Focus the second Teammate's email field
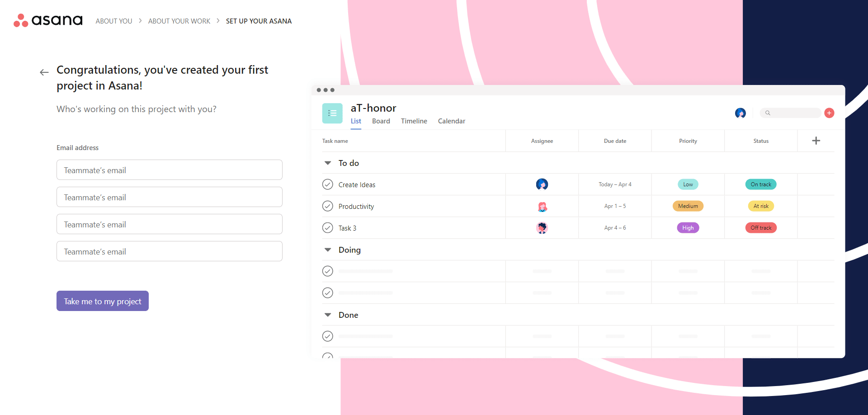Viewport: 868px width, 415px height. (170, 197)
